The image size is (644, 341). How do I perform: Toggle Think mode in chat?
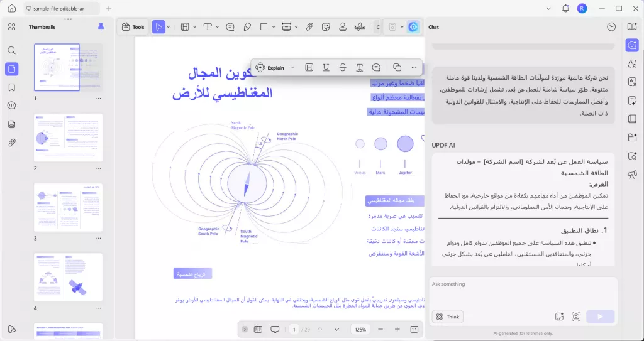click(x=448, y=317)
